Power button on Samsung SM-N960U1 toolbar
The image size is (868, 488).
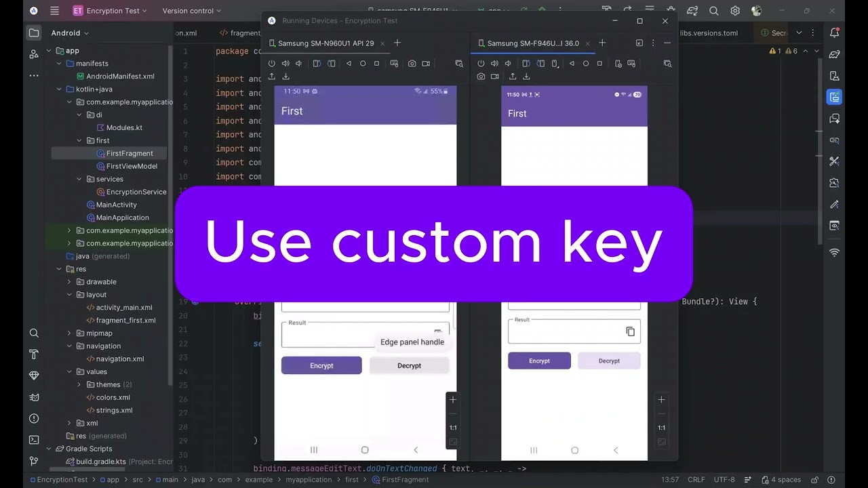tap(272, 64)
